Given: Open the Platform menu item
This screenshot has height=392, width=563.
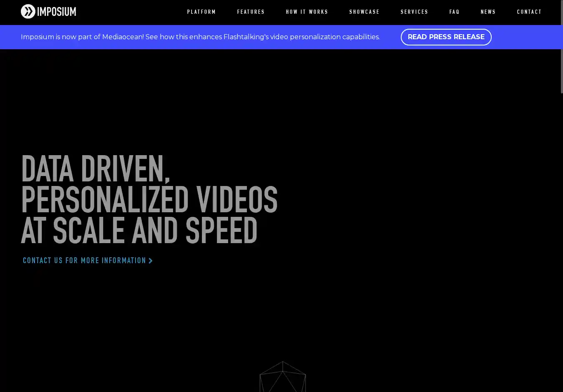Looking at the screenshot, I should click(201, 12).
